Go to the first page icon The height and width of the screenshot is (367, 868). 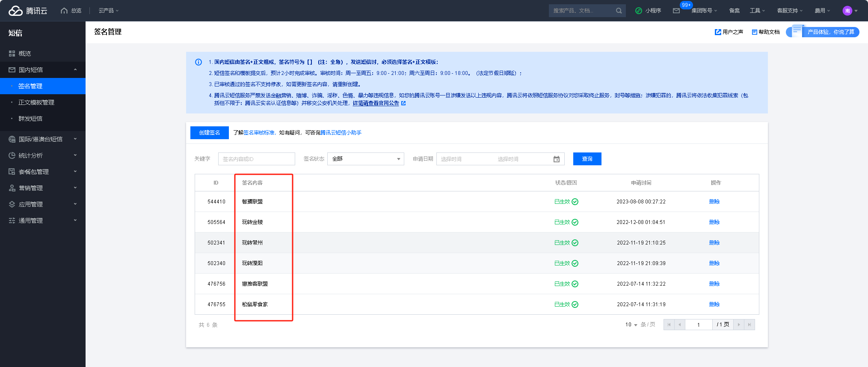[669, 325]
